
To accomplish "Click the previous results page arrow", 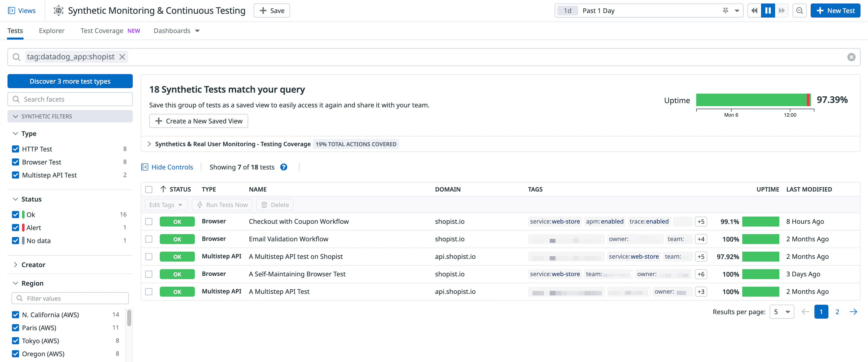I will [805, 312].
